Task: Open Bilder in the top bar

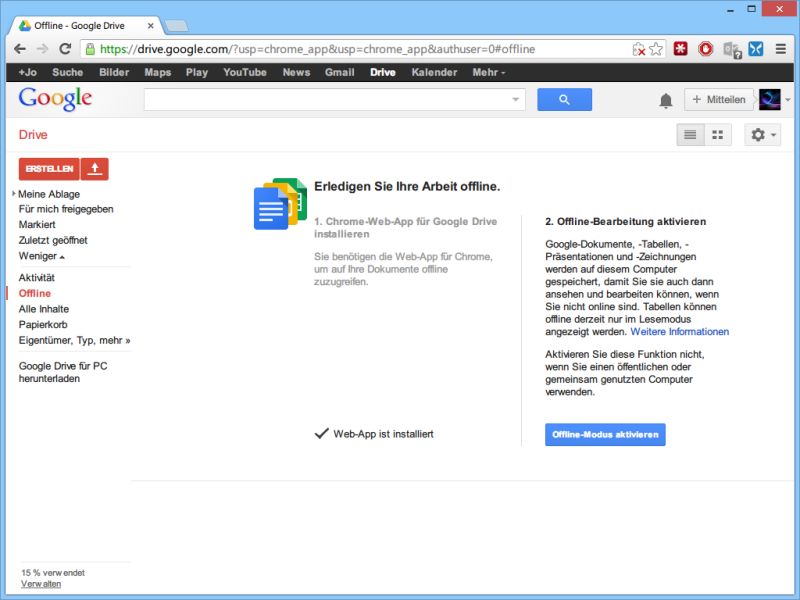Action: tap(114, 72)
